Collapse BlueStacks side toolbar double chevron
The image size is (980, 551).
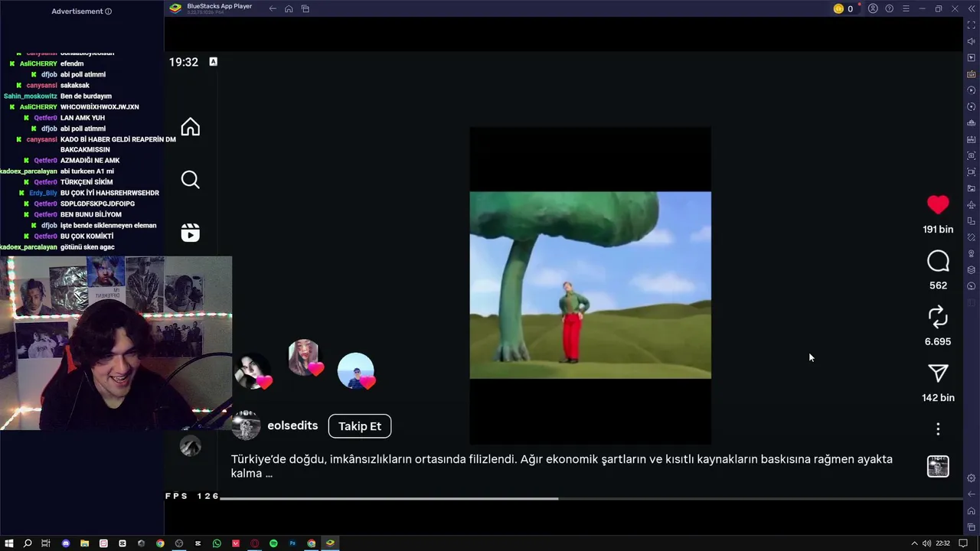point(972,8)
